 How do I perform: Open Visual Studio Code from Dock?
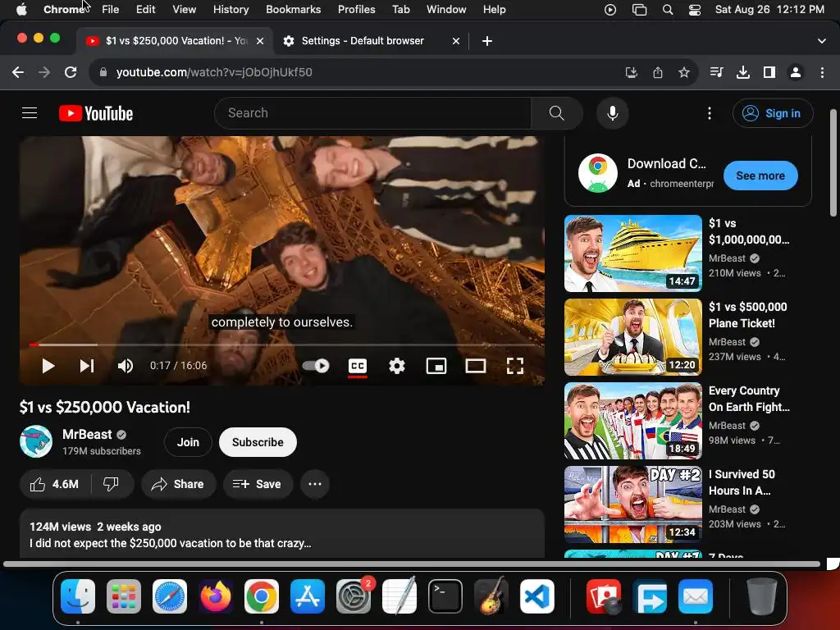coord(536,596)
